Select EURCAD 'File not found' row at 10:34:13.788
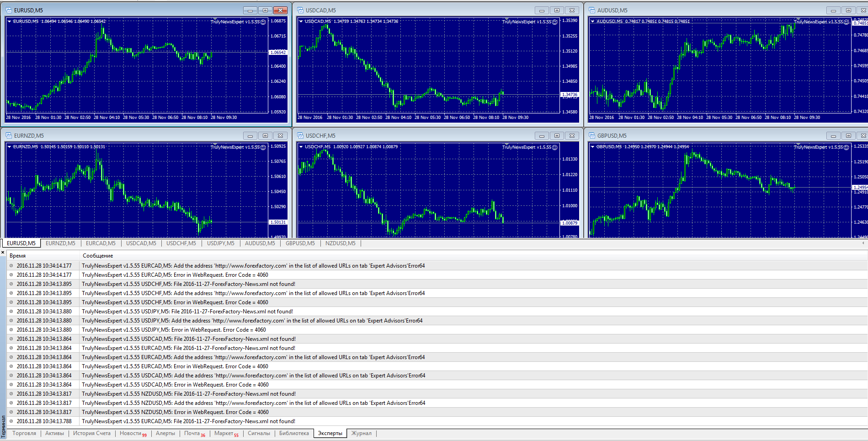The image size is (868, 441). pos(437,421)
